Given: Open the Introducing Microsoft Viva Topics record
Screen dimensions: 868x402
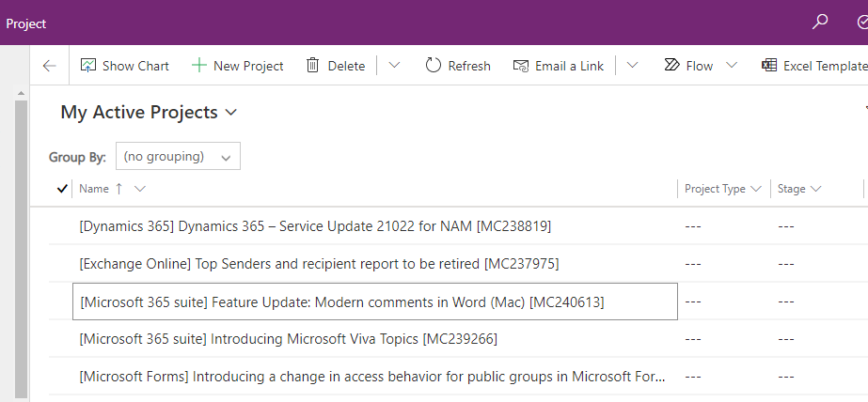Looking at the screenshot, I should [x=288, y=339].
